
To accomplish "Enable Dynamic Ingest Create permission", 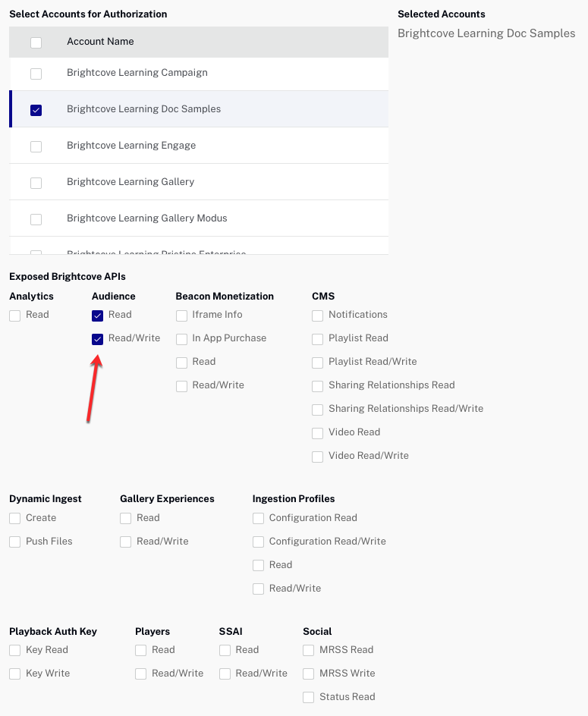I will pyautogui.click(x=14, y=519).
